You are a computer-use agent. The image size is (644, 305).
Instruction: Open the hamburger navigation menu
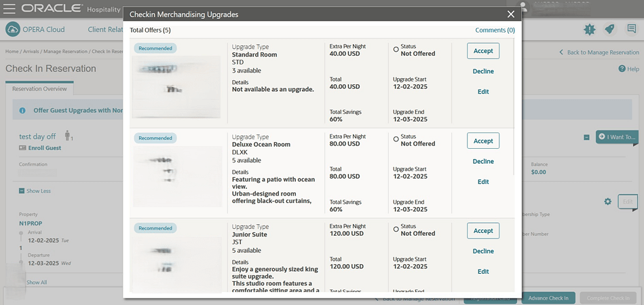(x=9, y=8)
